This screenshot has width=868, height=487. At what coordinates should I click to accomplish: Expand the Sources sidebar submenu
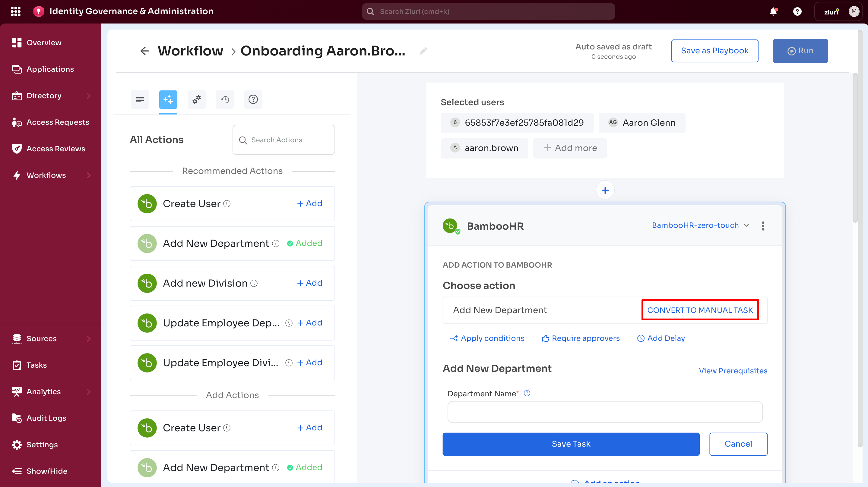pyautogui.click(x=89, y=338)
